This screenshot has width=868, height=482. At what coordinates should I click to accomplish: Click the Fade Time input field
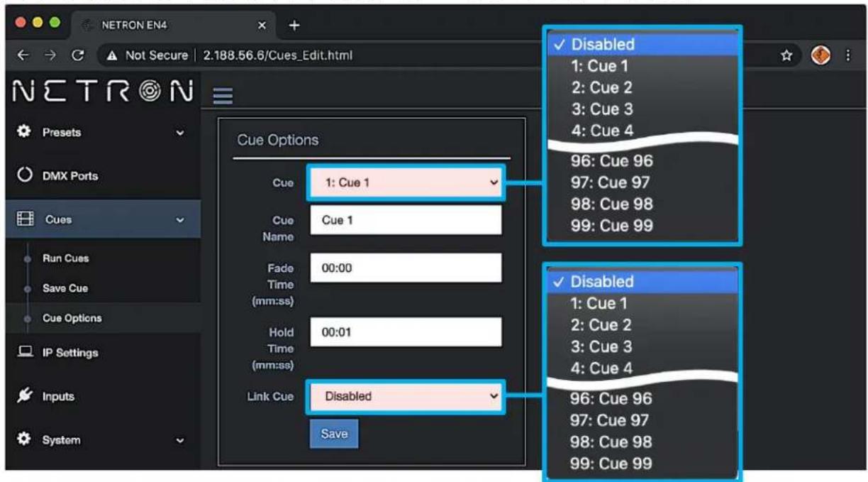click(x=406, y=268)
